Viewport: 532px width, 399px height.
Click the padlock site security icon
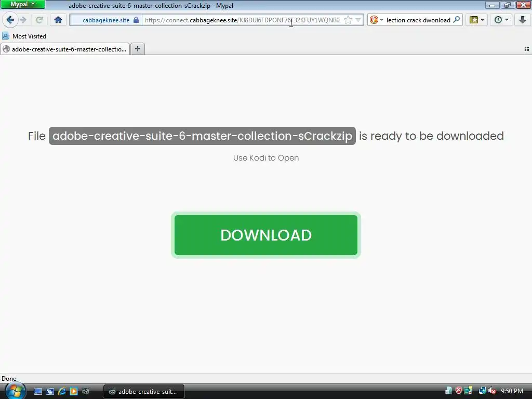(136, 20)
